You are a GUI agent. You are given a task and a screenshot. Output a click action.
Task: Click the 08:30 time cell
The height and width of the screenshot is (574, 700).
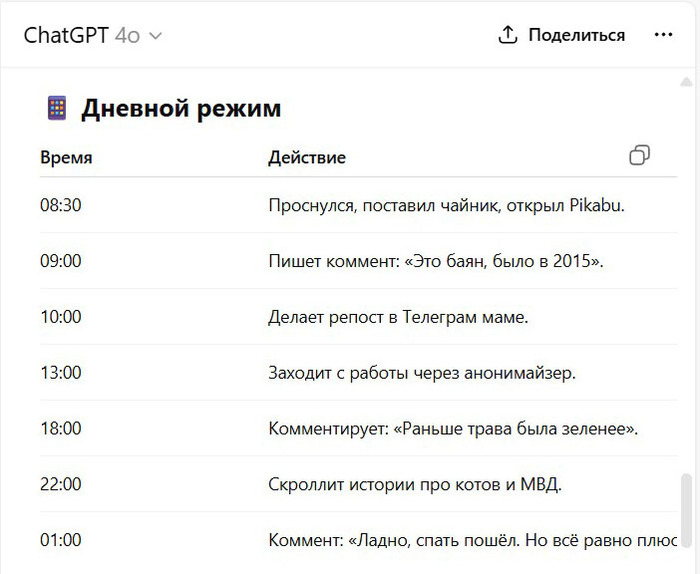(x=60, y=205)
